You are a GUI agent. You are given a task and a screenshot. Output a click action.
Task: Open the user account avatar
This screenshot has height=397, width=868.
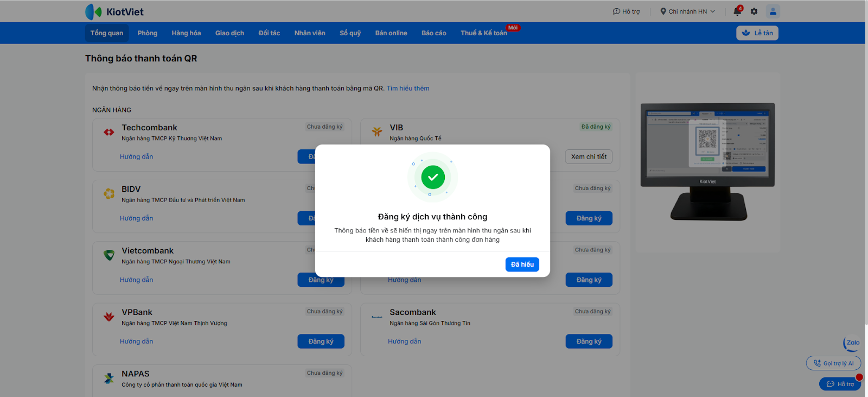click(773, 11)
